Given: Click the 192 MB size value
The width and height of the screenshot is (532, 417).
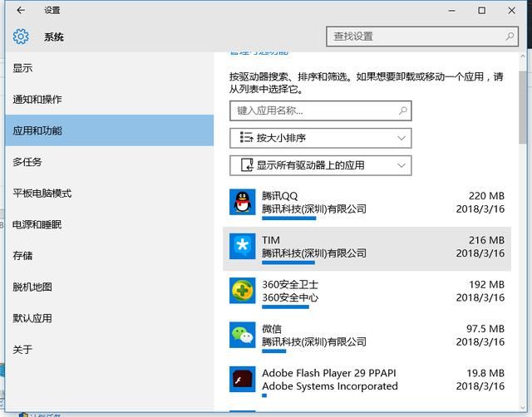Looking at the screenshot, I should pyautogui.click(x=486, y=284).
